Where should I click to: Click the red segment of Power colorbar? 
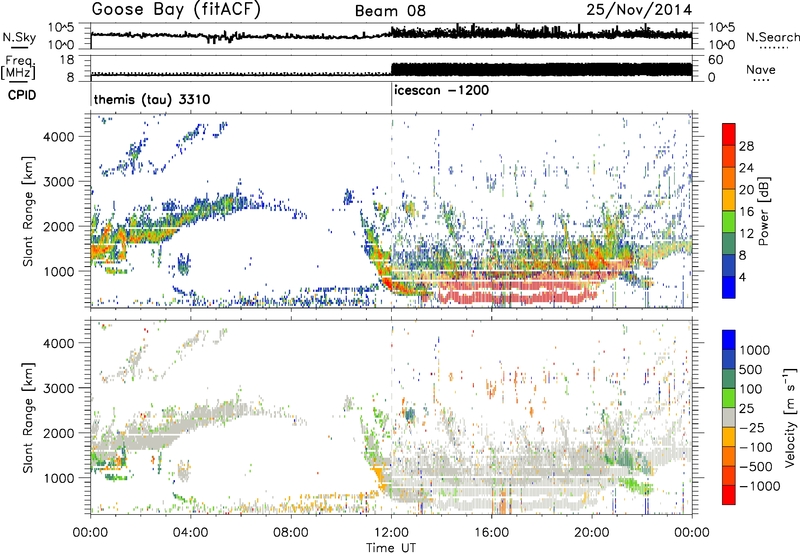pyautogui.click(x=729, y=134)
